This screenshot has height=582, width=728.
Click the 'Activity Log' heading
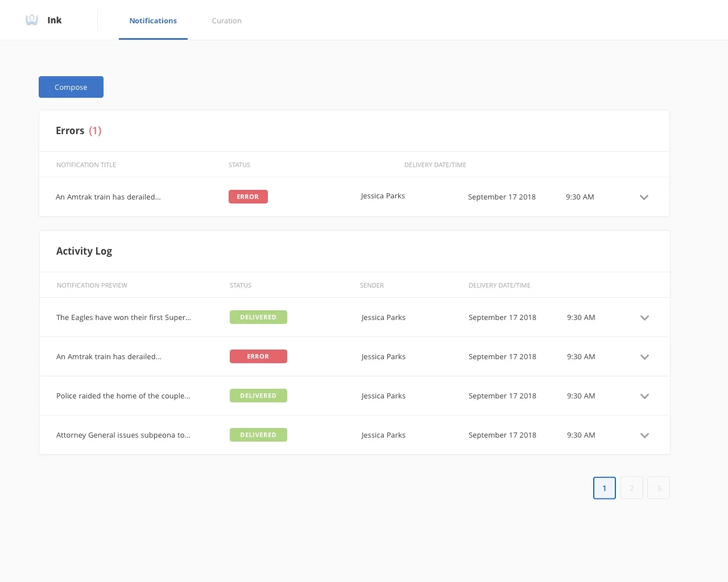[x=84, y=251]
